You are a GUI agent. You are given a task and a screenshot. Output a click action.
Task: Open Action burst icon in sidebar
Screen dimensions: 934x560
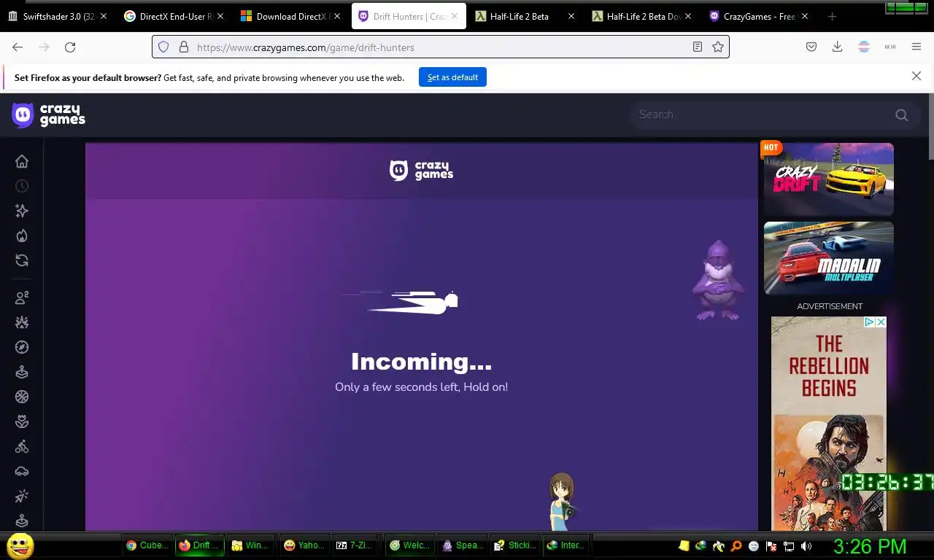point(22,322)
